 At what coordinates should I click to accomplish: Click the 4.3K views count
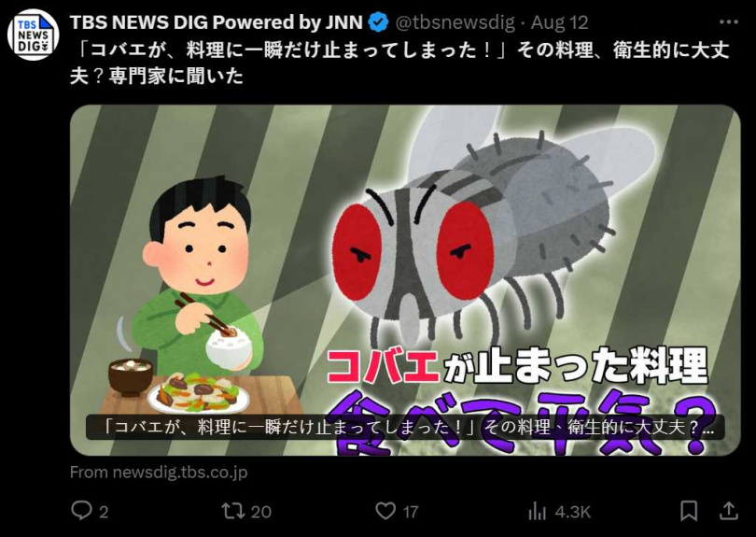coord(573,512)
